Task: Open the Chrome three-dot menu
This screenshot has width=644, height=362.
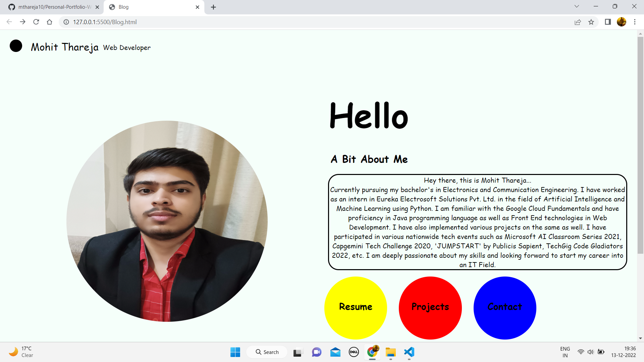Action: click(635, 22)
